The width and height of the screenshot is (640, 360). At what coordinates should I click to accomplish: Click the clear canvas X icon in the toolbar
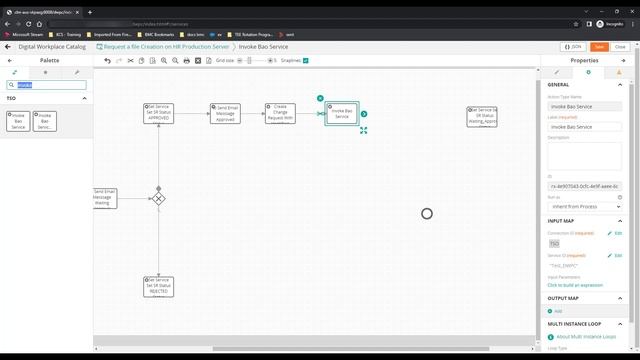point(198,60)
